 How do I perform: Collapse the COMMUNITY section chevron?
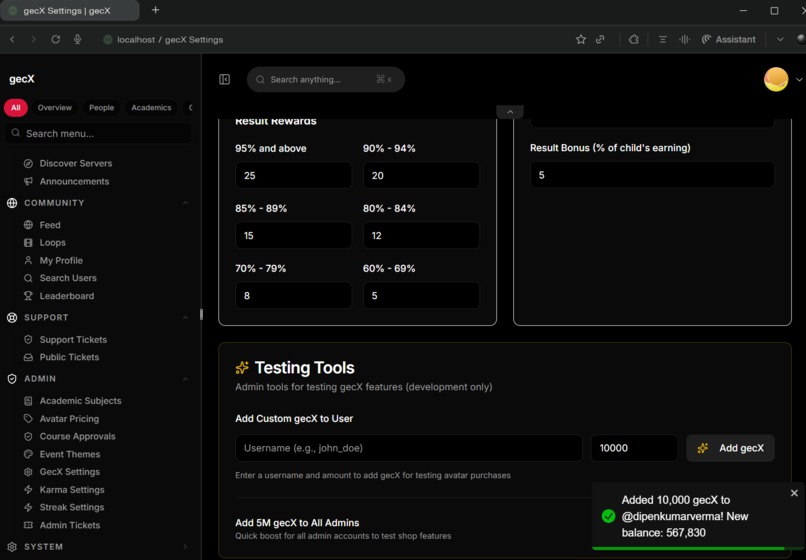click(x=185, y=203)
